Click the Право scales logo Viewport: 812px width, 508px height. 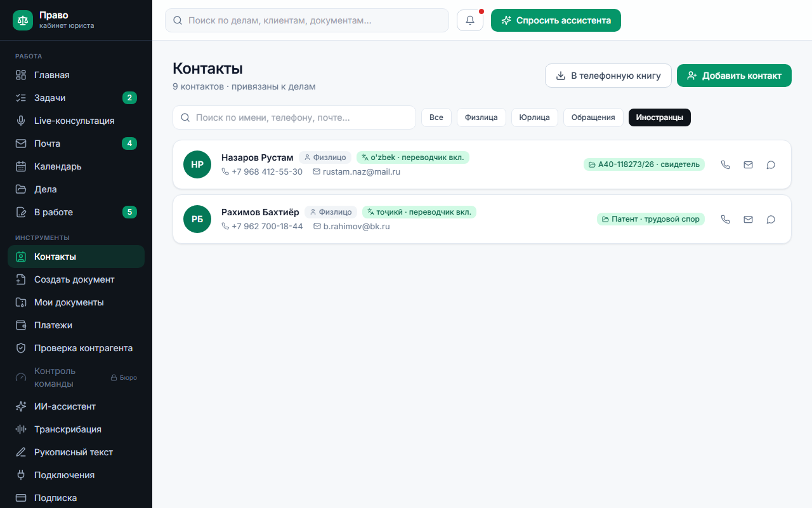tap(23, 20)
